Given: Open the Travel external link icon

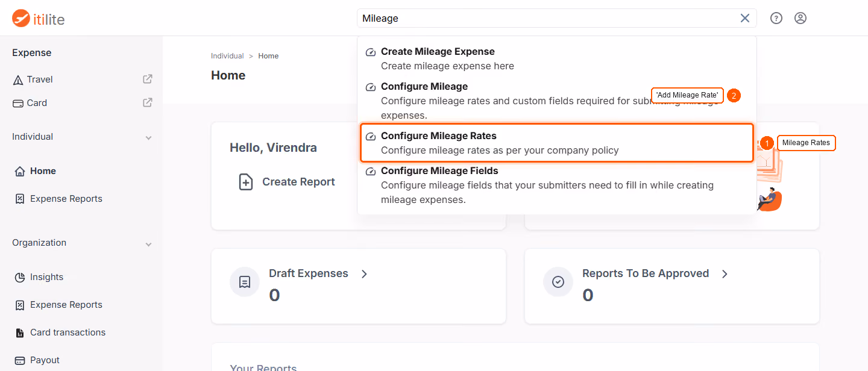Looking at the screenshot, I should [x=148, y=79].
